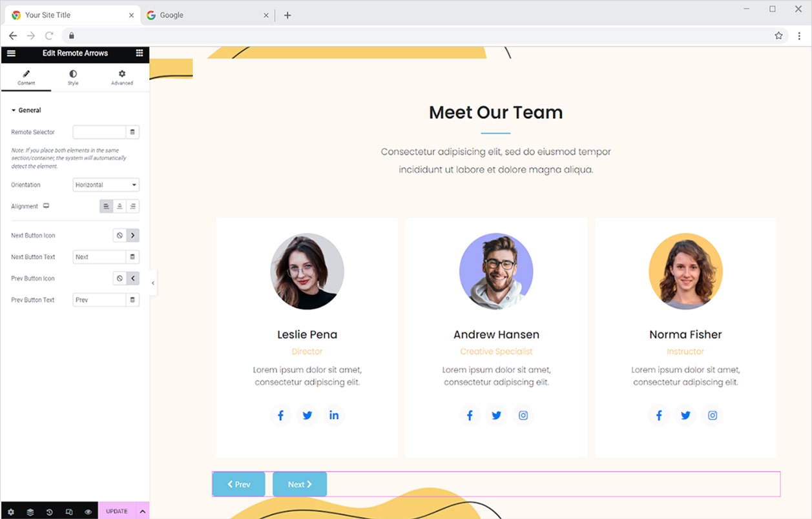
Task: Set alignment to right
Action: pos(132,207)
